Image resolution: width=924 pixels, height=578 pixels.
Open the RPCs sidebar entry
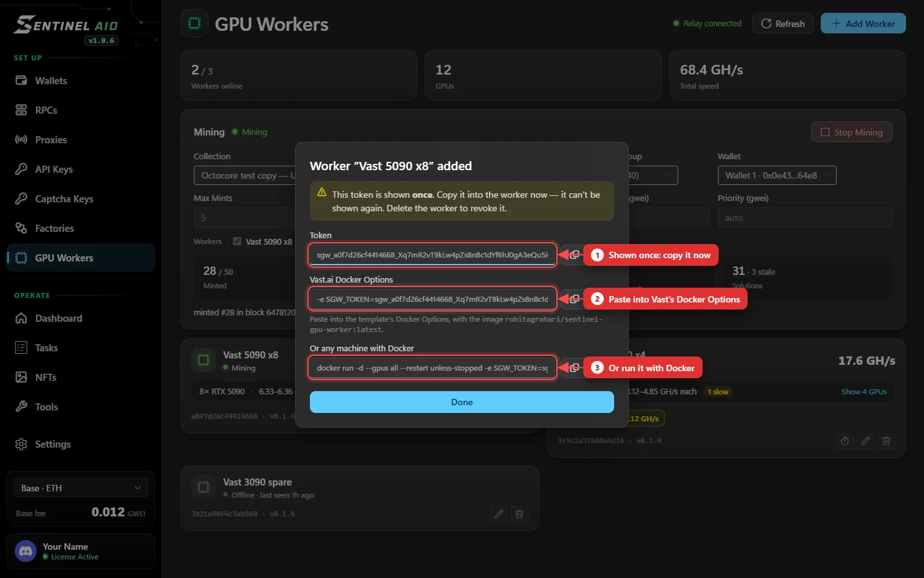81,110
